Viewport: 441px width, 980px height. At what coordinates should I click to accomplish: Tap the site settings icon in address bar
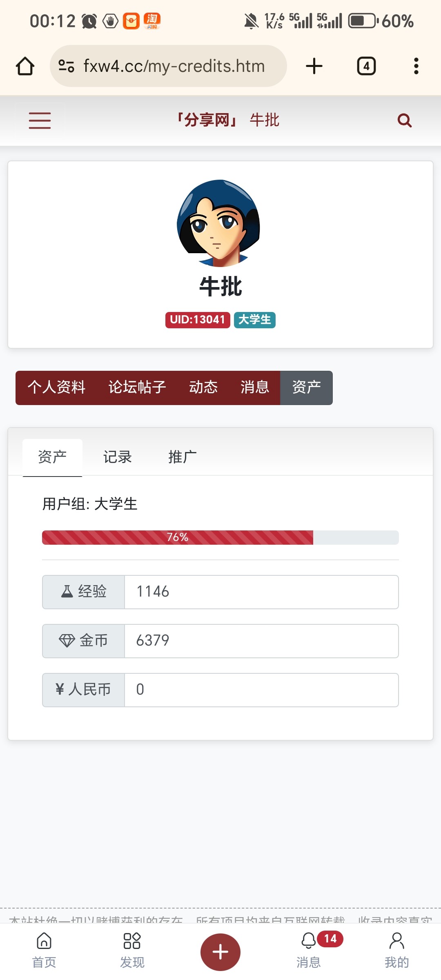[x=66, y=66]
